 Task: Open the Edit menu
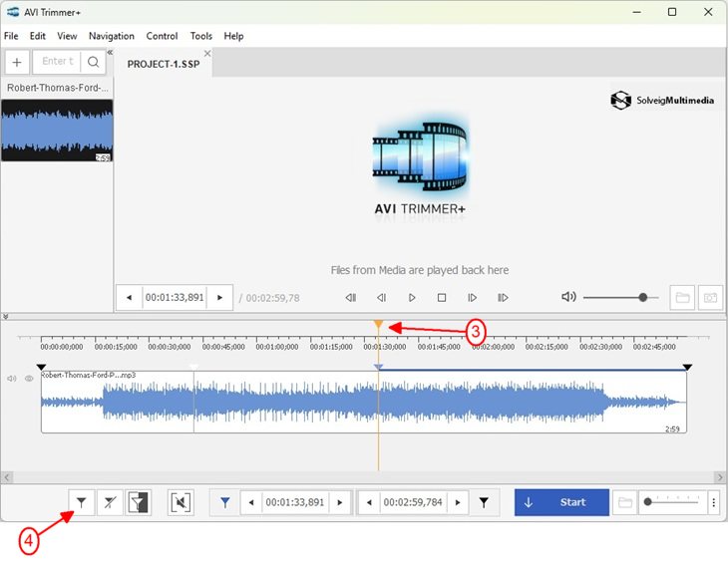click(x=38, y=36)
